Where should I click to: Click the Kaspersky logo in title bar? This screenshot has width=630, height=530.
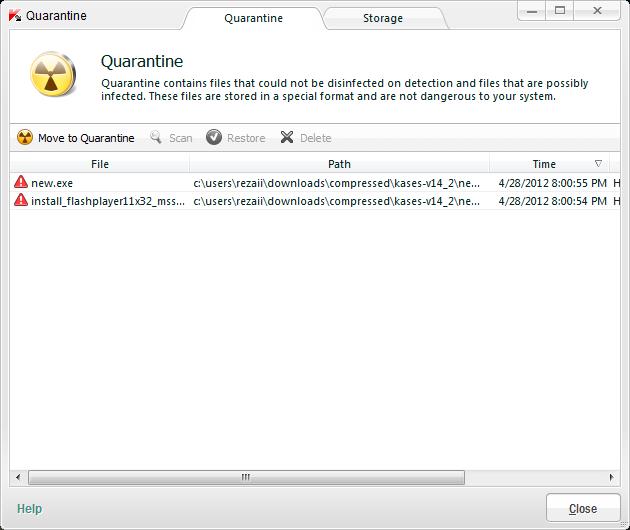click(15, 16)
